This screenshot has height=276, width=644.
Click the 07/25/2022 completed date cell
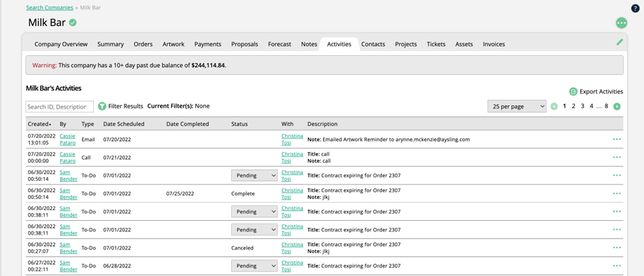pos(180,194)
